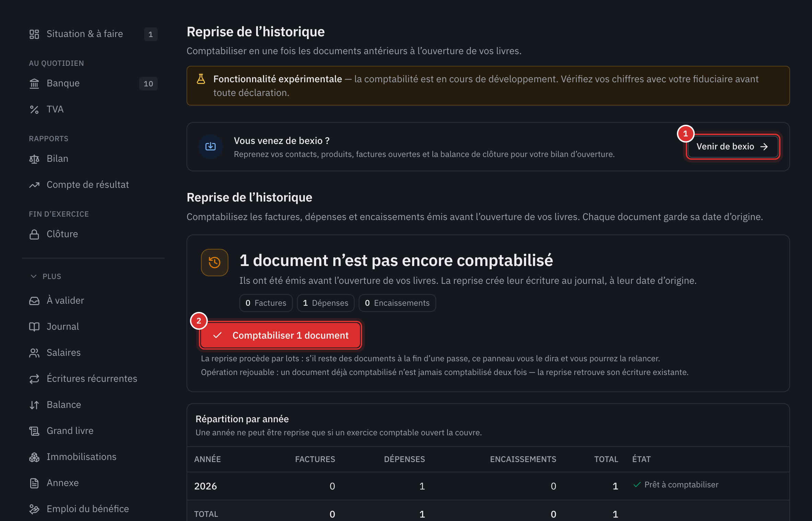This screenshot has height=521, width=812.
Task: Click the 0 Factures chip
Action: click(x=266, y=303)
